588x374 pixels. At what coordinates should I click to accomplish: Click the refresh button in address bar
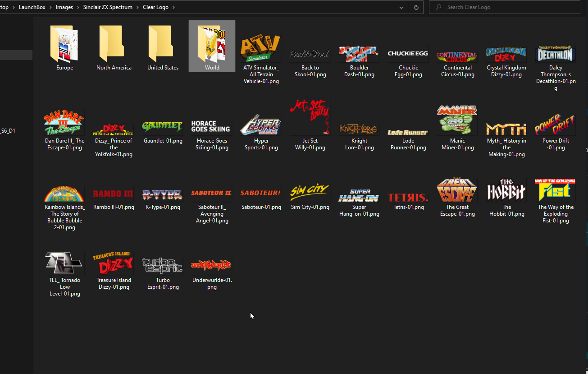pyautogui.click(x=416, y=7)
